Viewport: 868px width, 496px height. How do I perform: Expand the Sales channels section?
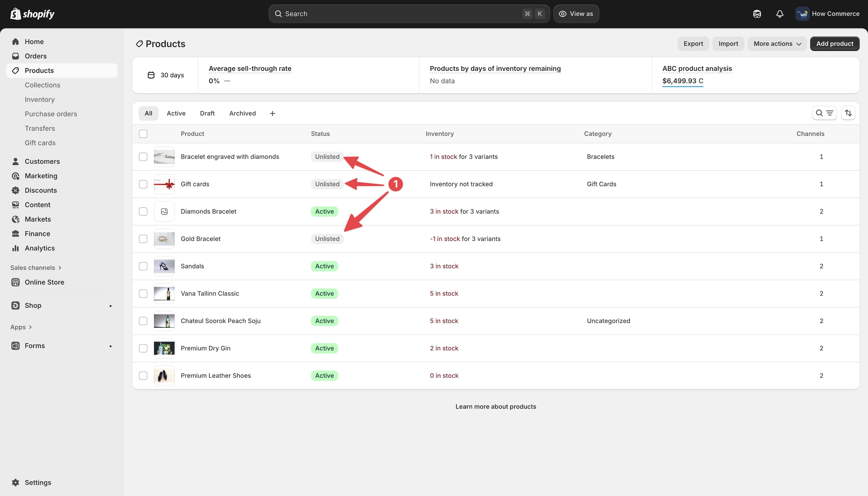[36, 268]
